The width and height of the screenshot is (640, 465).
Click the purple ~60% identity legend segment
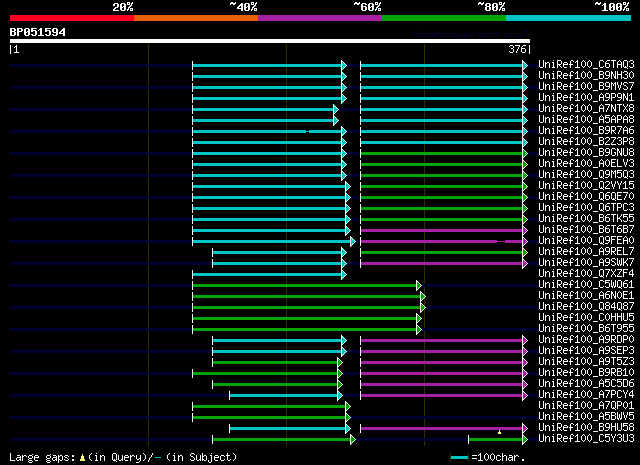(320, 18)
